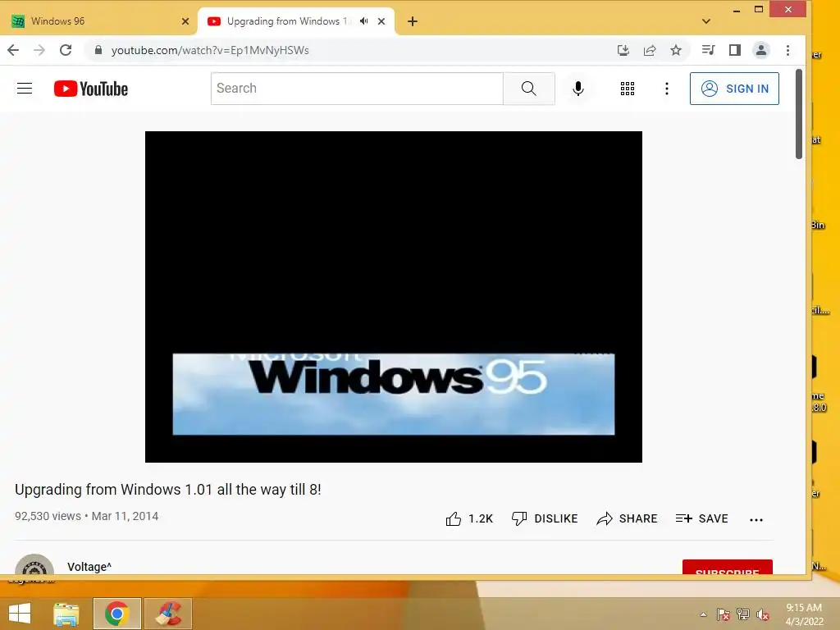Open network status tray icon
This screenshot has width=840, height=630.
pyautogui.click(x=743, y=614)
